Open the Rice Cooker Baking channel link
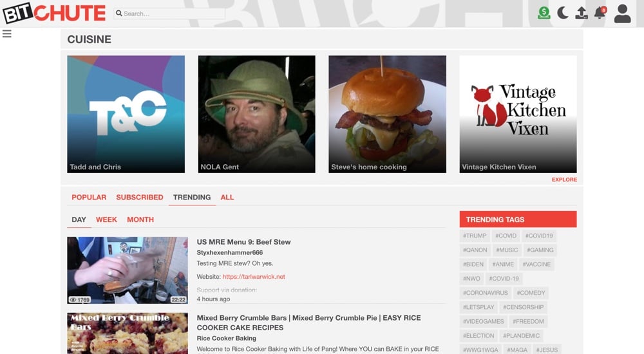 226,339
